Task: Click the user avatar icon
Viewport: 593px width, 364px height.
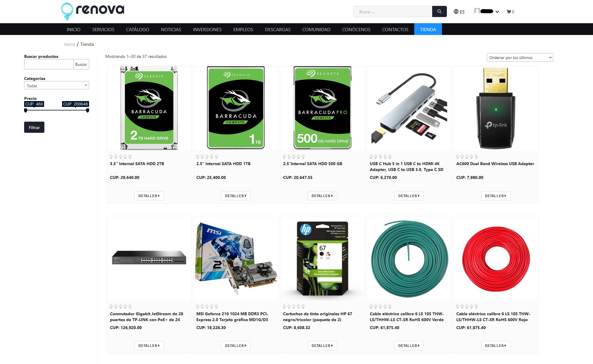Action: (477, 11)
